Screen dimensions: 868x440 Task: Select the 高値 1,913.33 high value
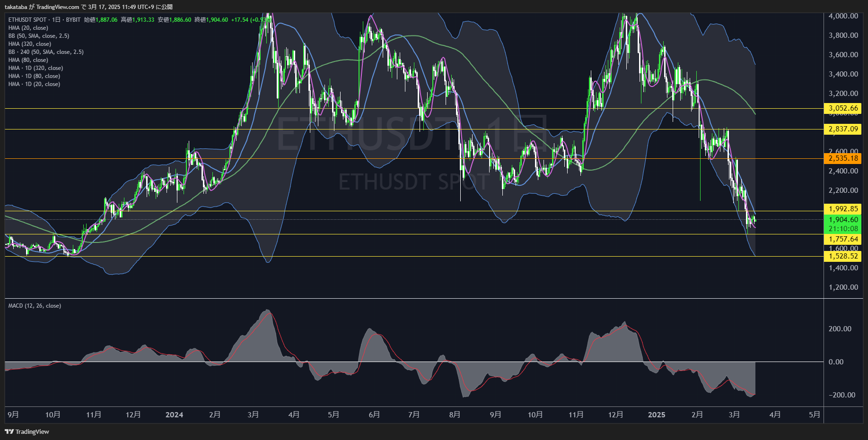[x=138, y=20]
